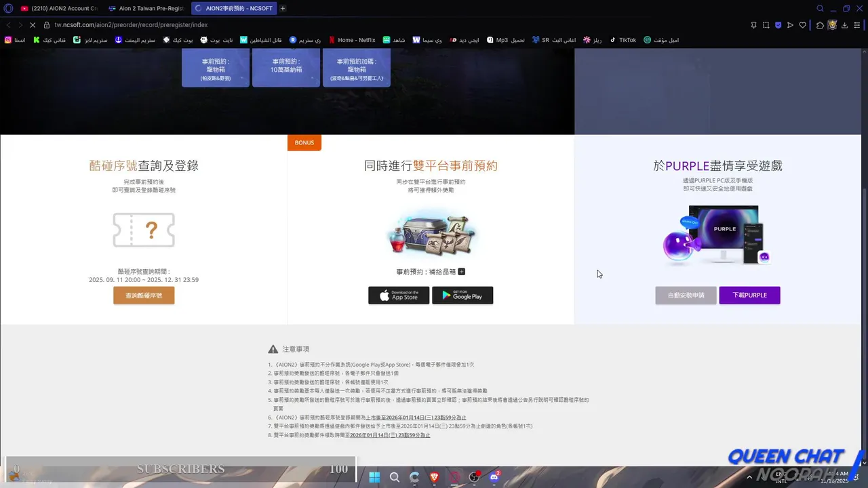Open the Opera GX taskbar icon

coord(454,477)
